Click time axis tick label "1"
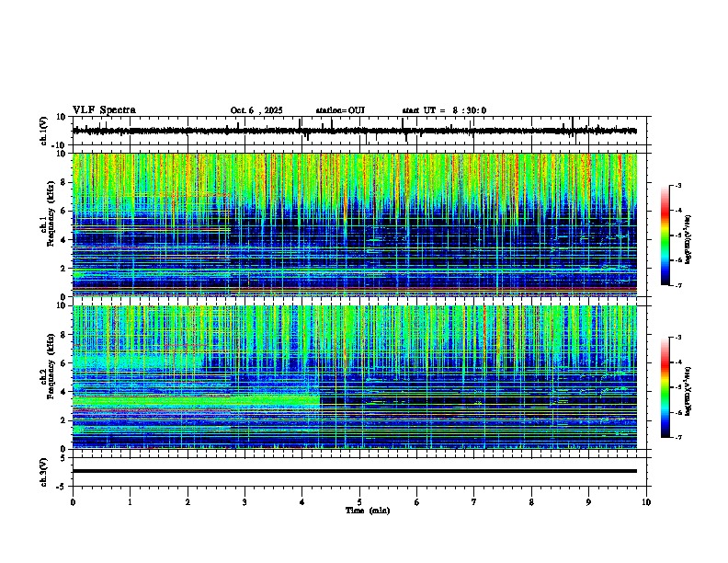This screenshot has height=563, width=728. point(130,502)
